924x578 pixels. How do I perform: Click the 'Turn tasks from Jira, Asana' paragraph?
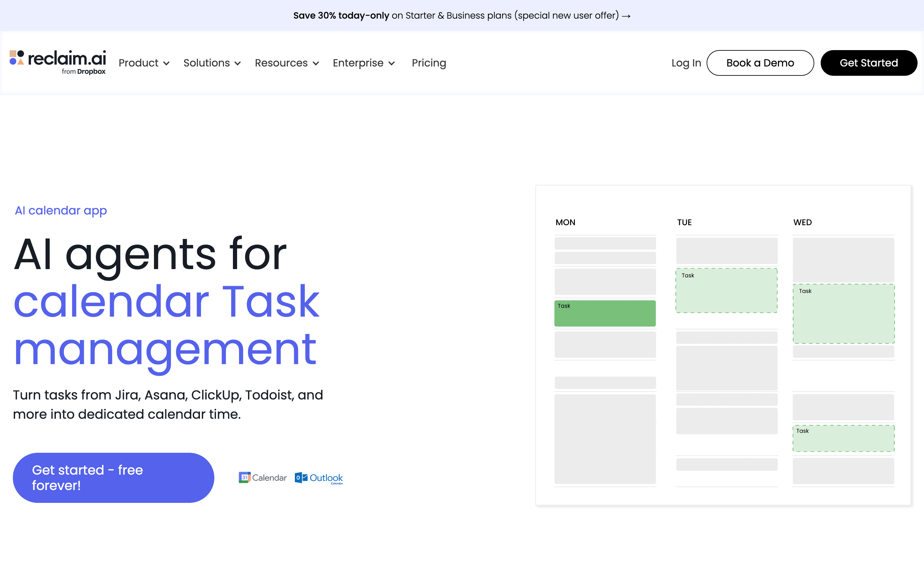[x=168, y=405]
